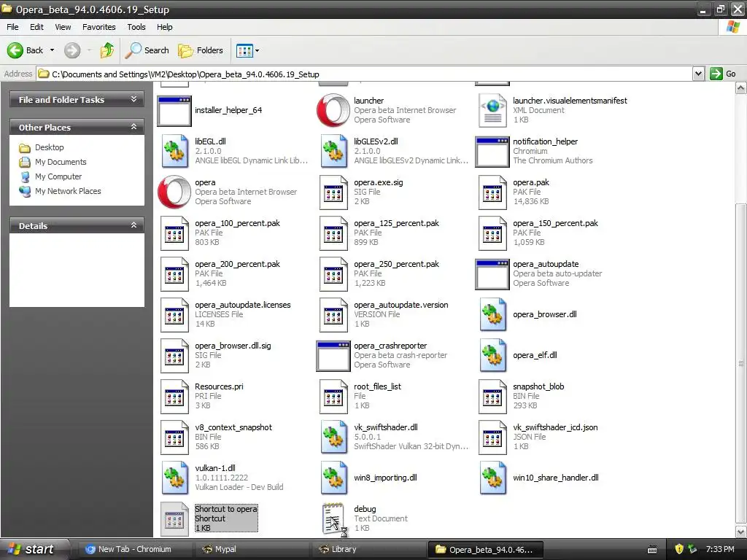This screenshot has width=747, height=560.
Task: Select the vk_swiftshader.dll icon
Action: (333, 437)
